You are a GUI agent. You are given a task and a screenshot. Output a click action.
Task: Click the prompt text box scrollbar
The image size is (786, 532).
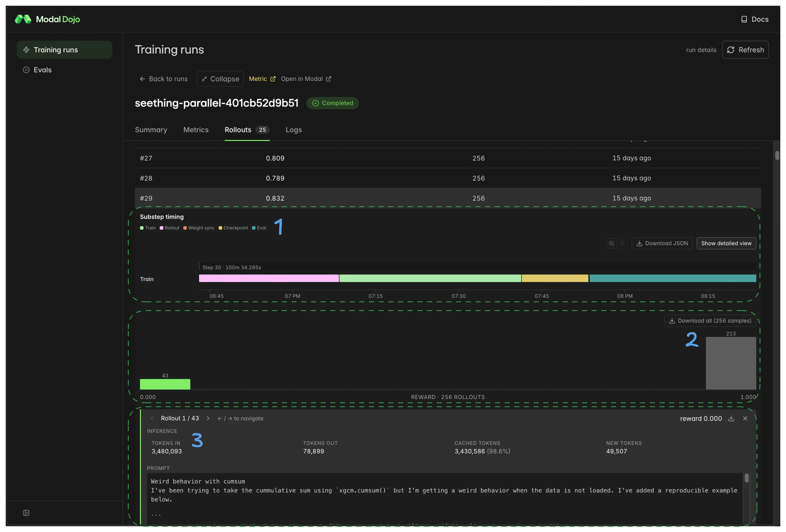[746, 478]
